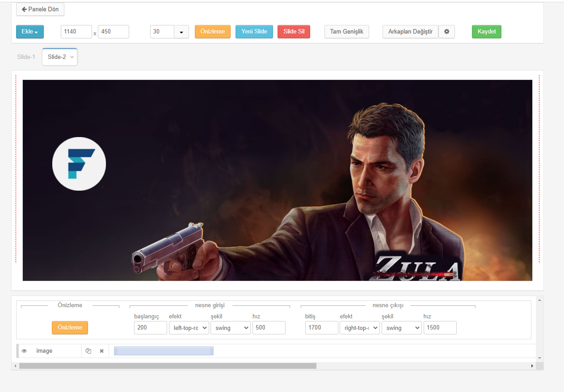
Task: Click the orange Önizleme button in top toolbar
Action: [213, 32]
